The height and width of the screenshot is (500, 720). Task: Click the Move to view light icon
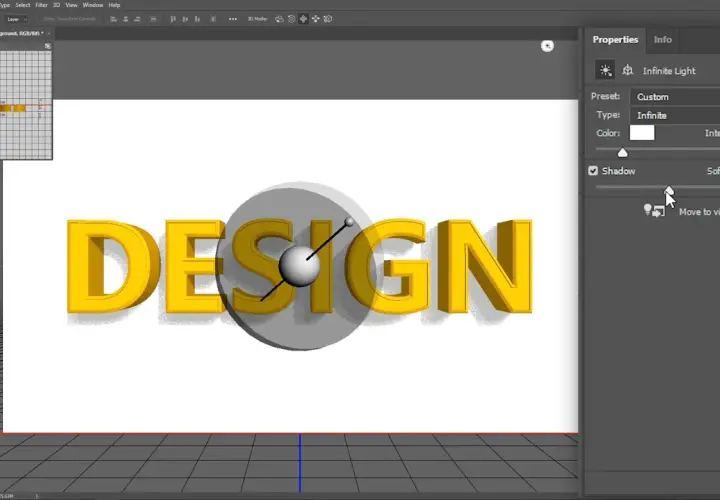point(654,211)
